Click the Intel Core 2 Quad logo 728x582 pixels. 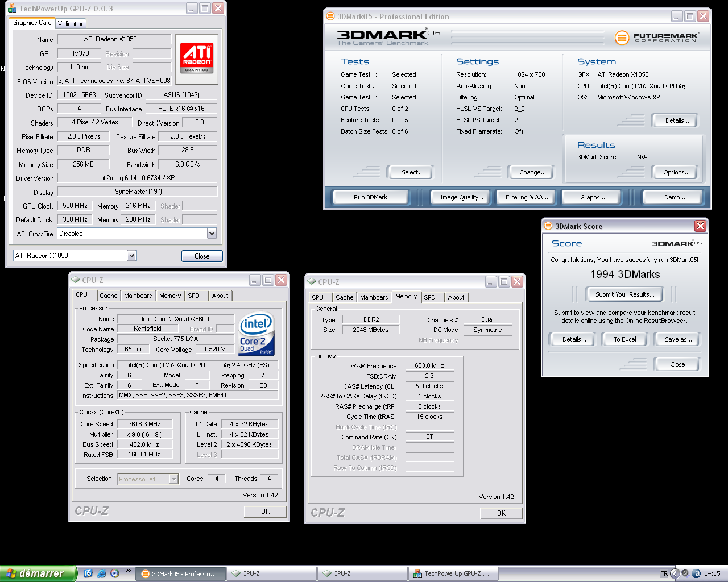pos(257,334)
